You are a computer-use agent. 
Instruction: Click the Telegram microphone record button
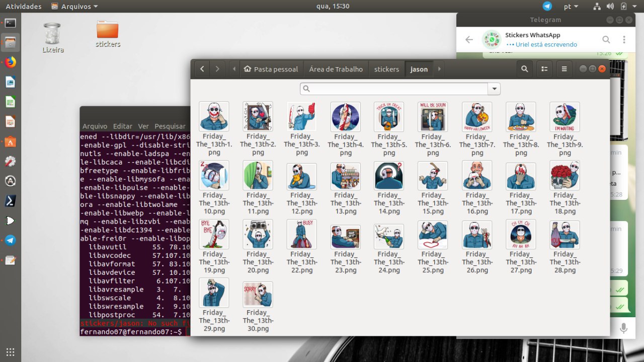[x=623, y=329]
